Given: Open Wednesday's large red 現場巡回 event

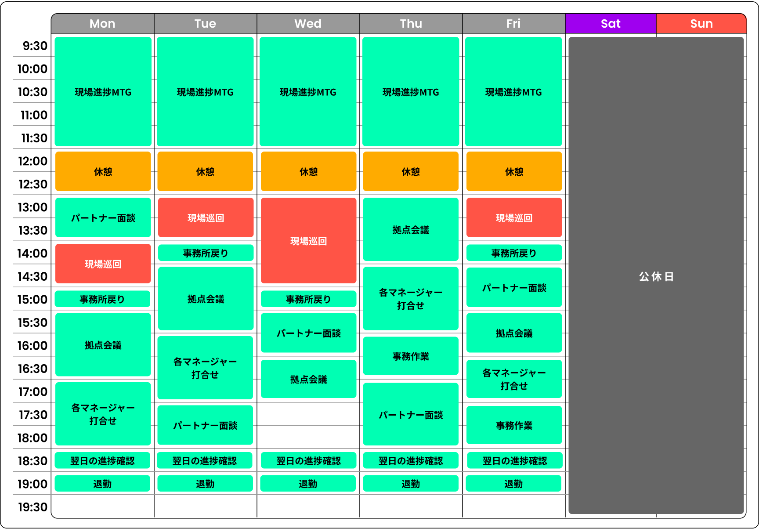Looking at the screenshot, I should pyautogui.click(x=308, y=240).
